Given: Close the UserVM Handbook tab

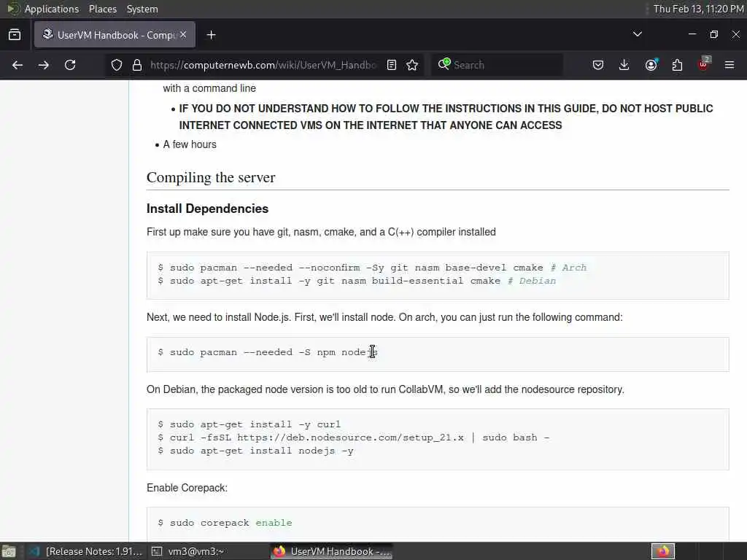Looking at the screenshot, I should pos(183,35).
